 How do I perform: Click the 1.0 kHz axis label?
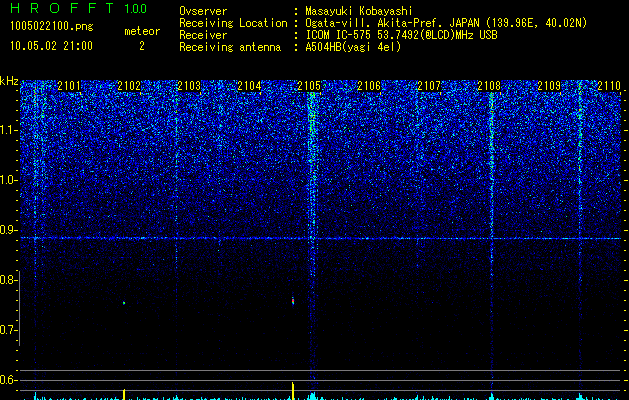tap(9, 180)
